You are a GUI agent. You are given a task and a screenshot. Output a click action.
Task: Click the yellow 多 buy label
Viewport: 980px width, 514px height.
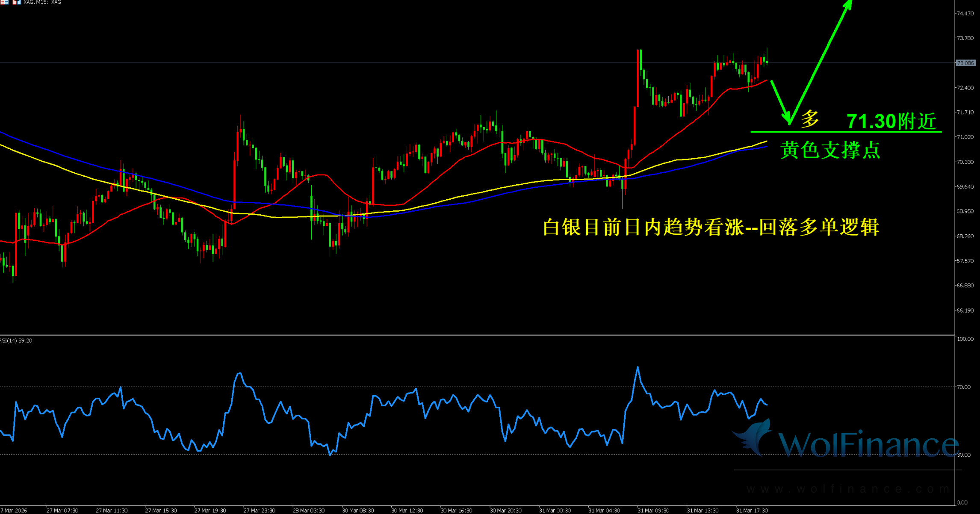click(809, 119)
